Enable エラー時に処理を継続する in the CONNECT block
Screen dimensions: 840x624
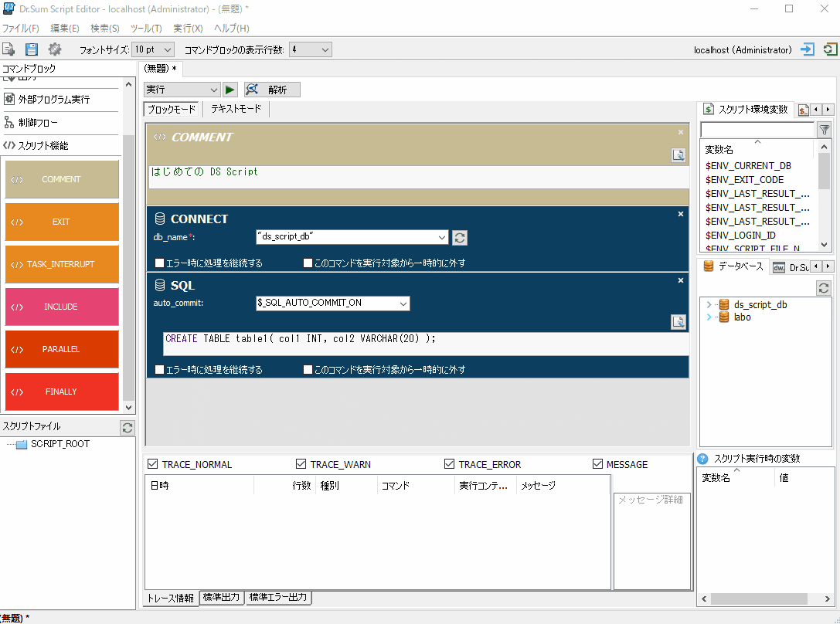[x=159, y=263]
